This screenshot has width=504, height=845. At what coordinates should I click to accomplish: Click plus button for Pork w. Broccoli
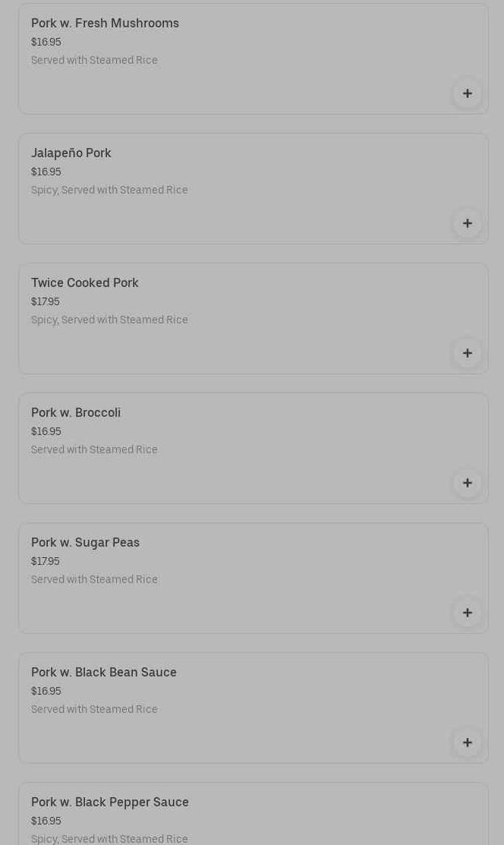point(467,483)
